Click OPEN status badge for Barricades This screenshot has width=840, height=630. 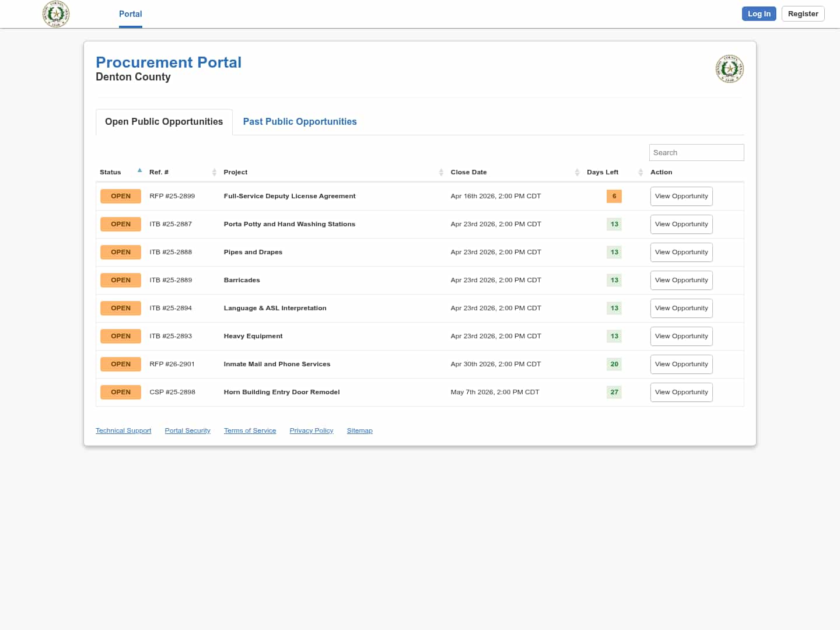(121, 281)
